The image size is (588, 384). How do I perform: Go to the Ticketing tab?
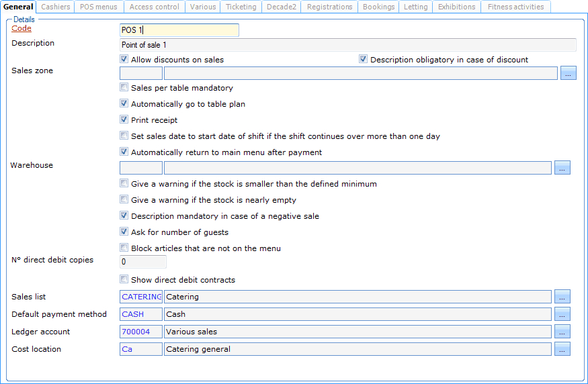coord(241,7)
